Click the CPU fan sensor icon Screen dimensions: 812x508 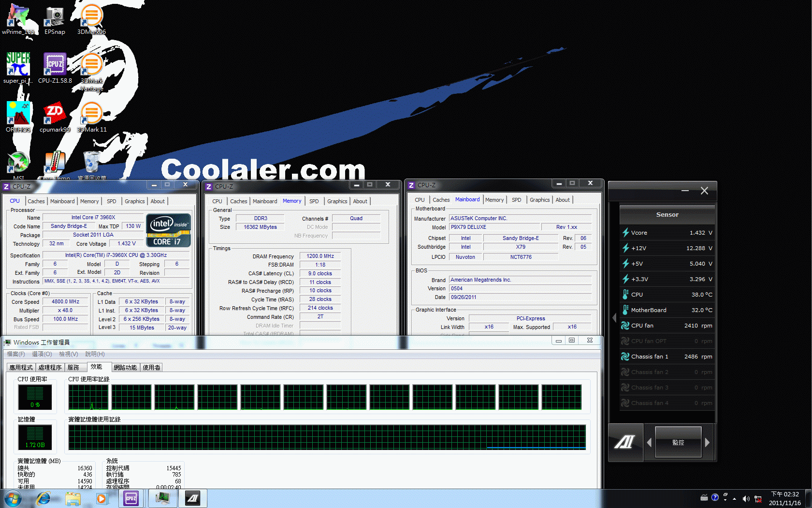(x=625, y=326)
